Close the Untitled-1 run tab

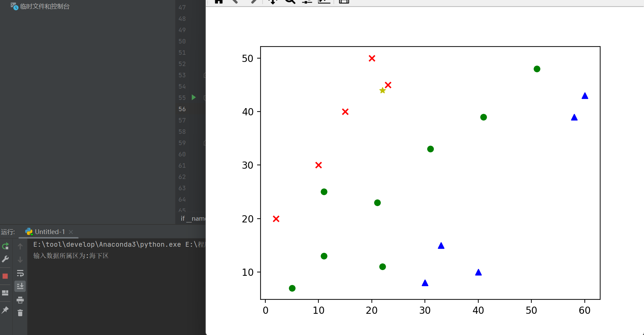pyautogui.click(x=71, y=232)
